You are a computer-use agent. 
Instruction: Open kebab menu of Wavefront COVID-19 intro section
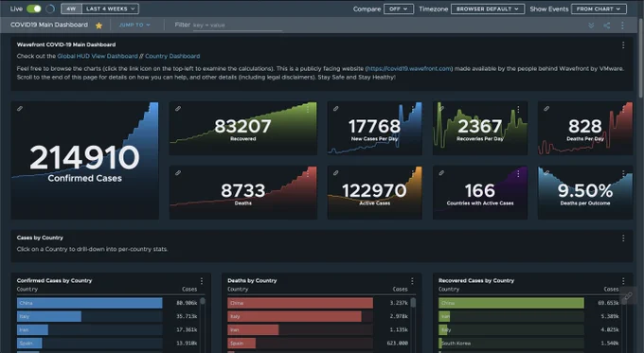623,45
